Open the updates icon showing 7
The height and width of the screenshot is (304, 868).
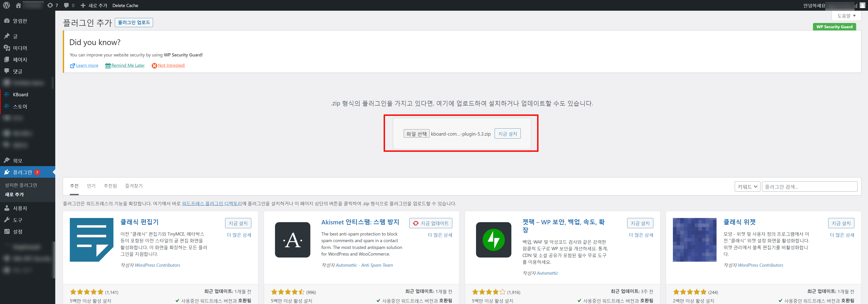click(53, 5)
